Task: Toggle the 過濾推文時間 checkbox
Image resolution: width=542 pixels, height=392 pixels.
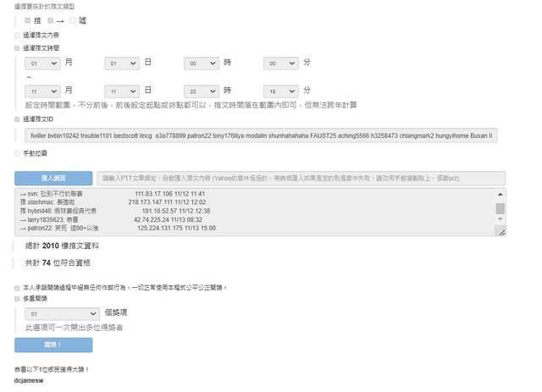Action: (x=17, y=48)
